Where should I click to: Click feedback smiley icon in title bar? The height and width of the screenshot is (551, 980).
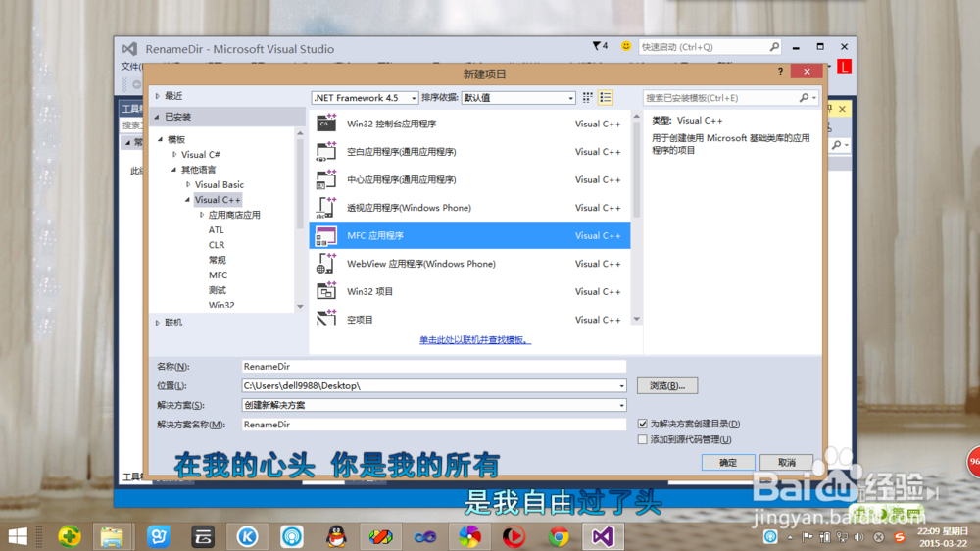coord(625,46)
